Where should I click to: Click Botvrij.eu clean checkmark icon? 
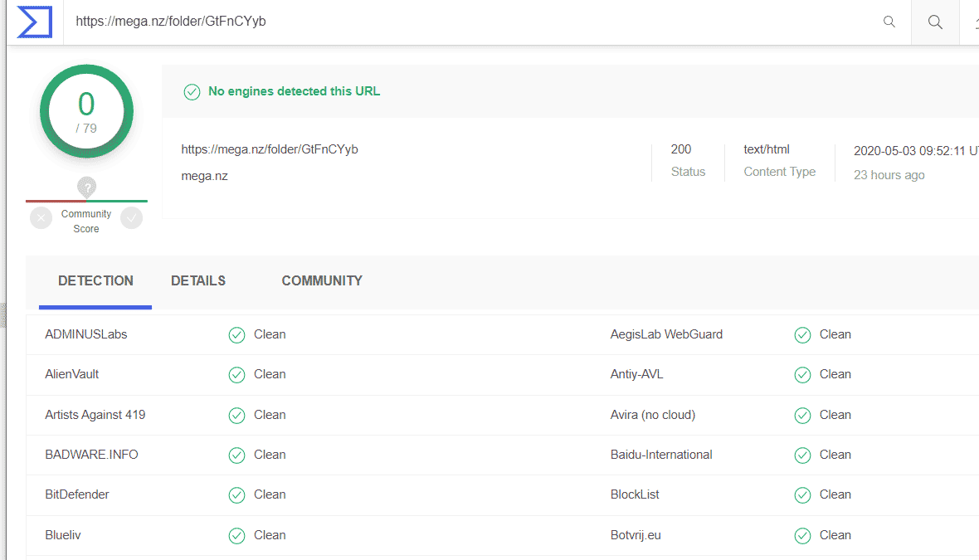[802, 536]
